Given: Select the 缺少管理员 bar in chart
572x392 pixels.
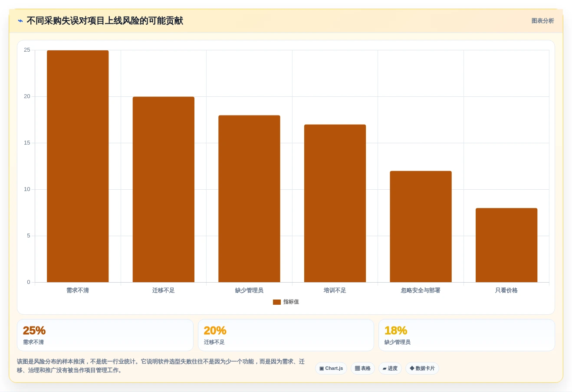Looking at the screenshot, I should click(249, 199).
